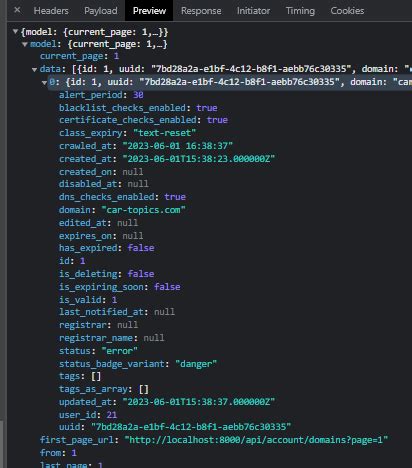Collapse array item 0 node
This screenshot has width=412, height=468.
44,82
